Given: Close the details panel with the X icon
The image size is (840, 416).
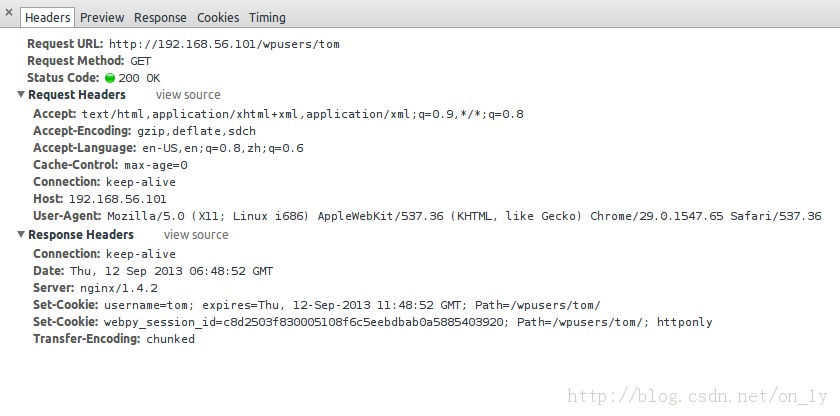Looking at the screenshot, I should (9, 15).
